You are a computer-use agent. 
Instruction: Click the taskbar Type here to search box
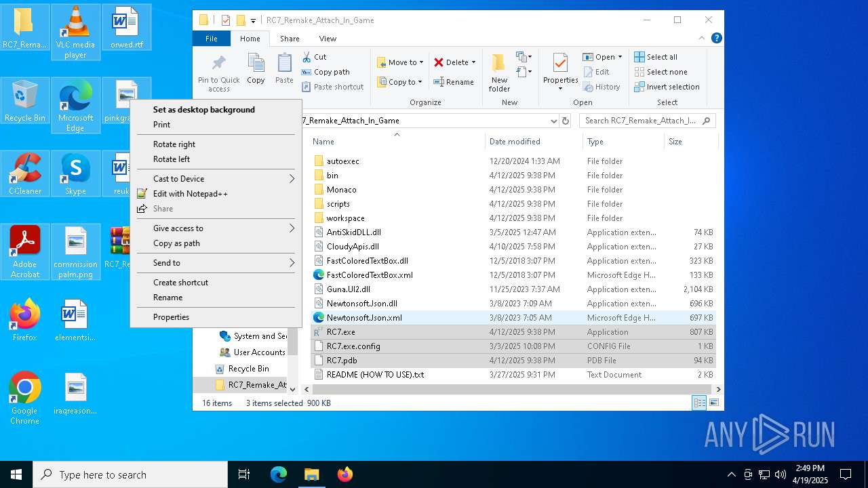(130, 474)
